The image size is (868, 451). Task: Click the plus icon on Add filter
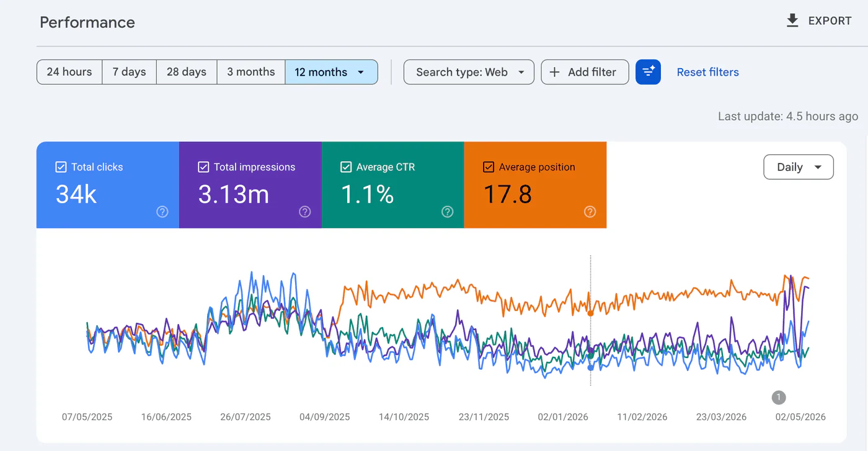(x=555, y=72)
